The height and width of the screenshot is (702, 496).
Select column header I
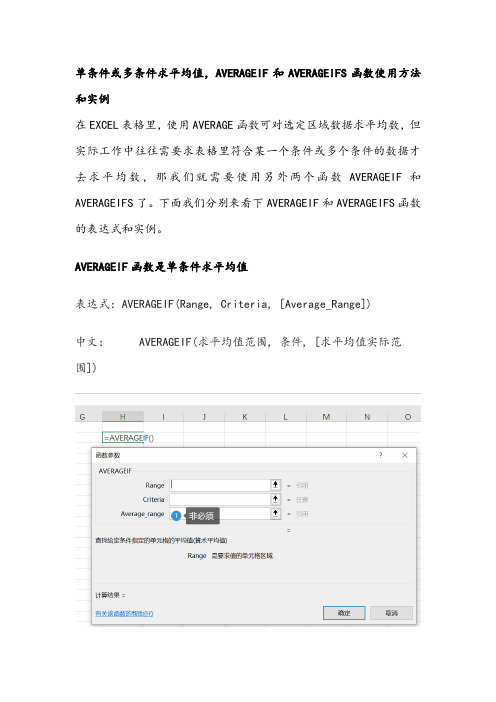click(x=163, y=417)
